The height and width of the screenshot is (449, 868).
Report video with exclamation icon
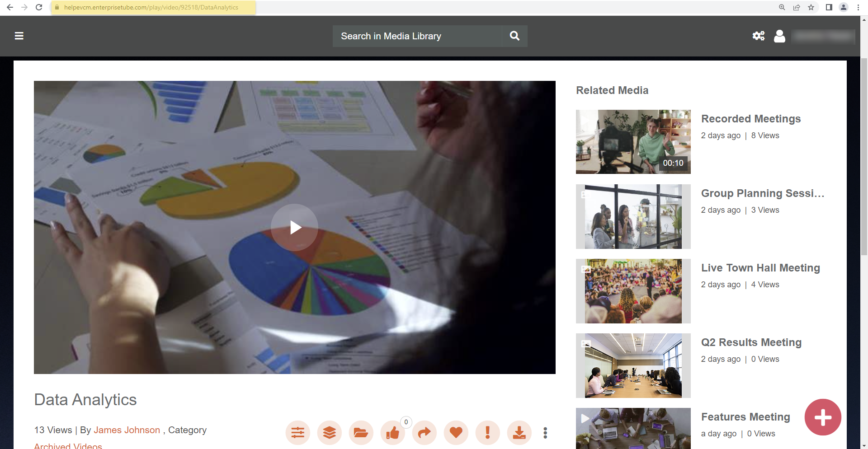click(x=487, y=433)
